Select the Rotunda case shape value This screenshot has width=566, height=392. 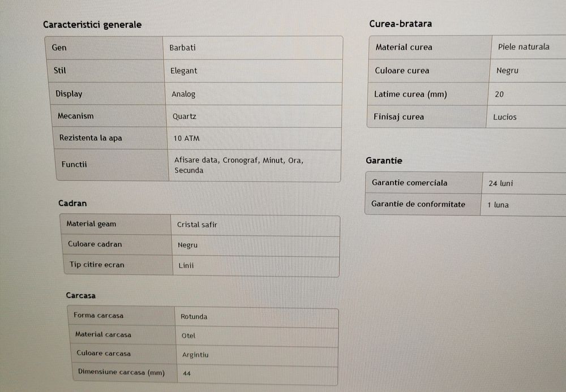pos(194,317)
